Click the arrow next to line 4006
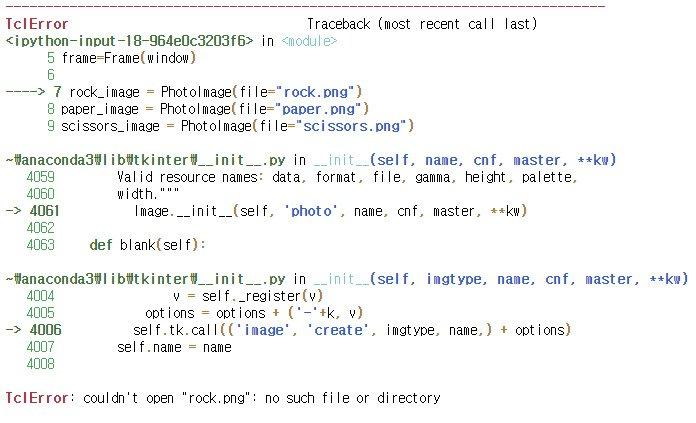This screenshot has width=696, height=423. 13,330
